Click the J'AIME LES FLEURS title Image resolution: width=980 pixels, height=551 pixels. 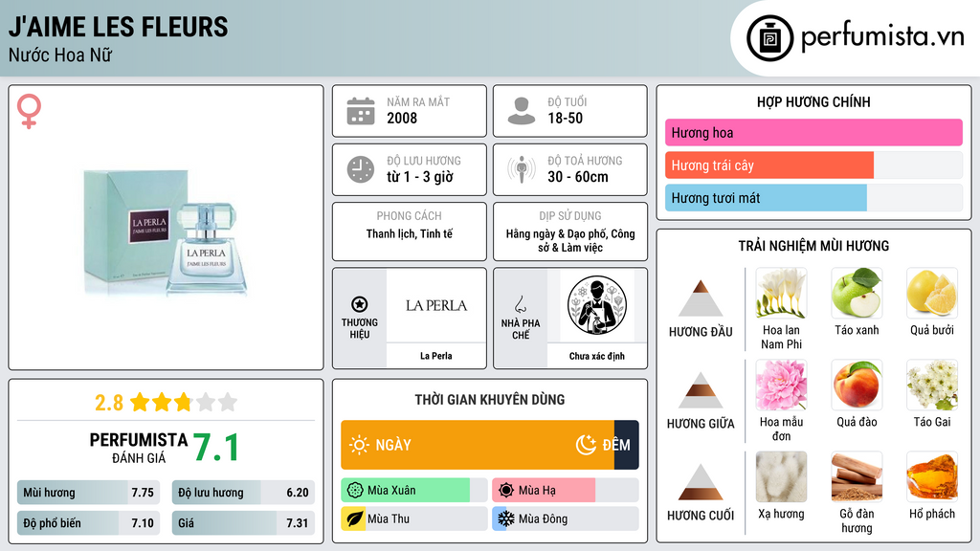118,27
